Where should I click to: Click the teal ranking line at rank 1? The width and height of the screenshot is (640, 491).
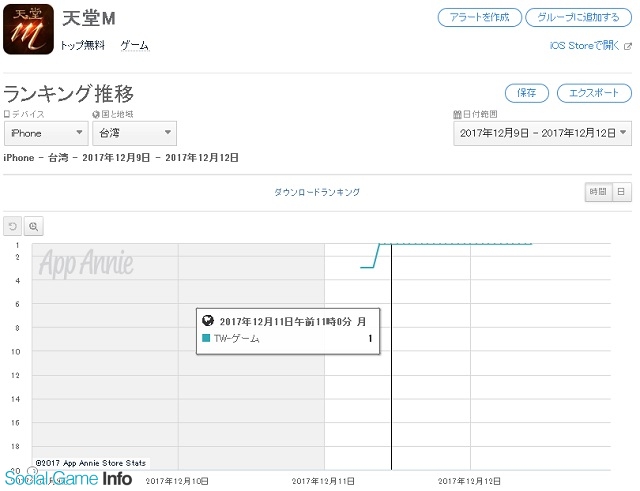pyautogui.click(x=455, y=244)
